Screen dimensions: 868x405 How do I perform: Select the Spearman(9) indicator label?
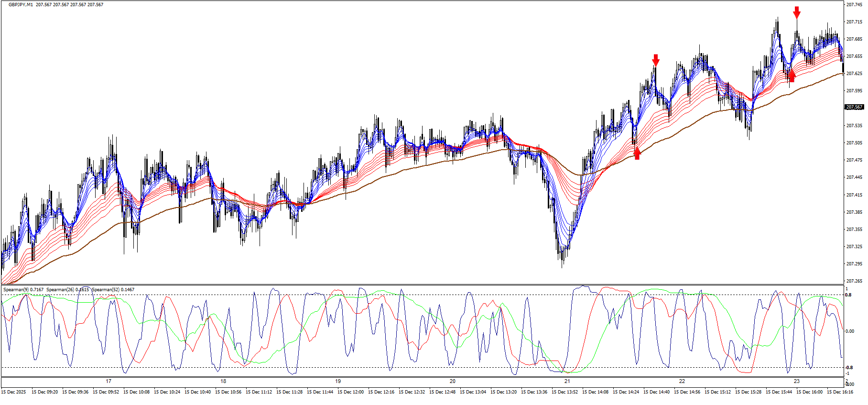(x=23, y=290)
